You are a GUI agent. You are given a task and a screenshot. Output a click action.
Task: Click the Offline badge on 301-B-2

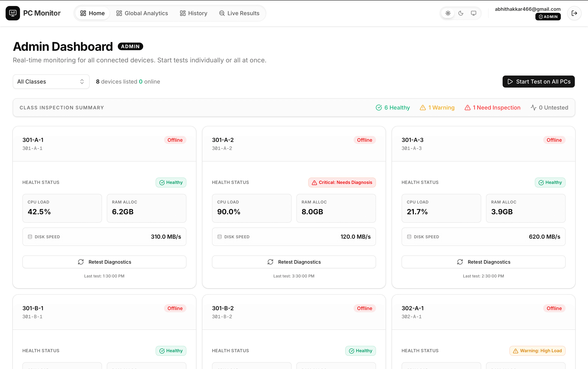(x=365, y=308)
